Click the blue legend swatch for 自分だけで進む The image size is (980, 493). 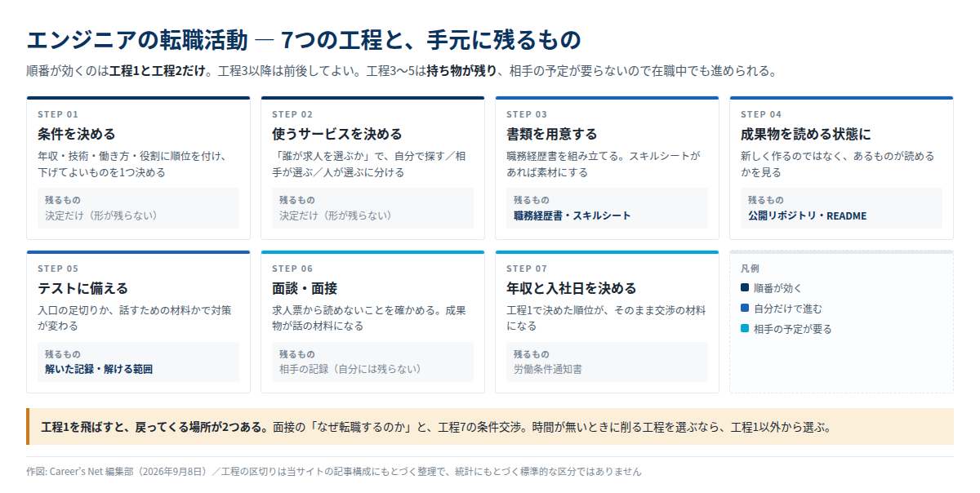(744, 309)
